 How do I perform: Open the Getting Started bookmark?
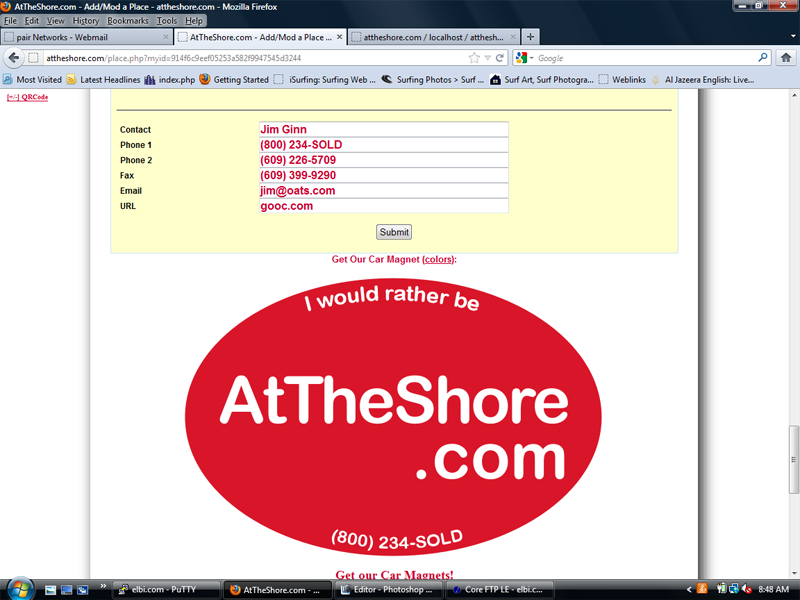(234, 80)
